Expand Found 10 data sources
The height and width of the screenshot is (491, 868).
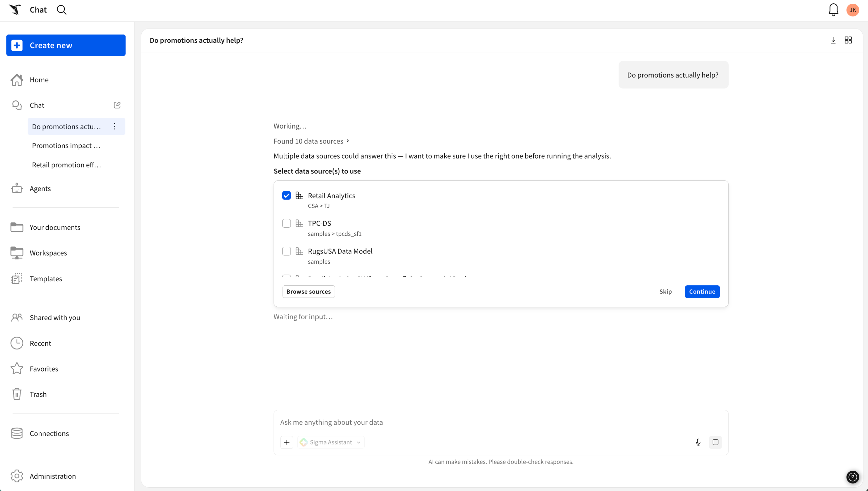pos(311,141)
